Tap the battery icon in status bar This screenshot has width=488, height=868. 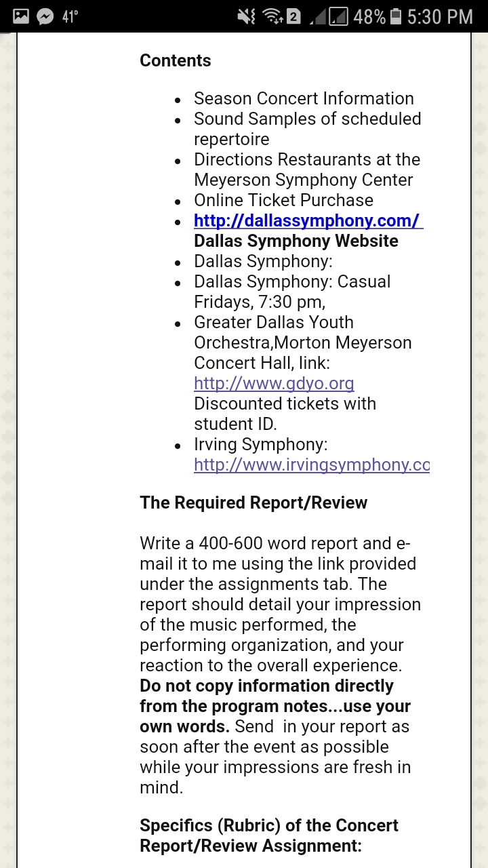(x=396, y=16)
